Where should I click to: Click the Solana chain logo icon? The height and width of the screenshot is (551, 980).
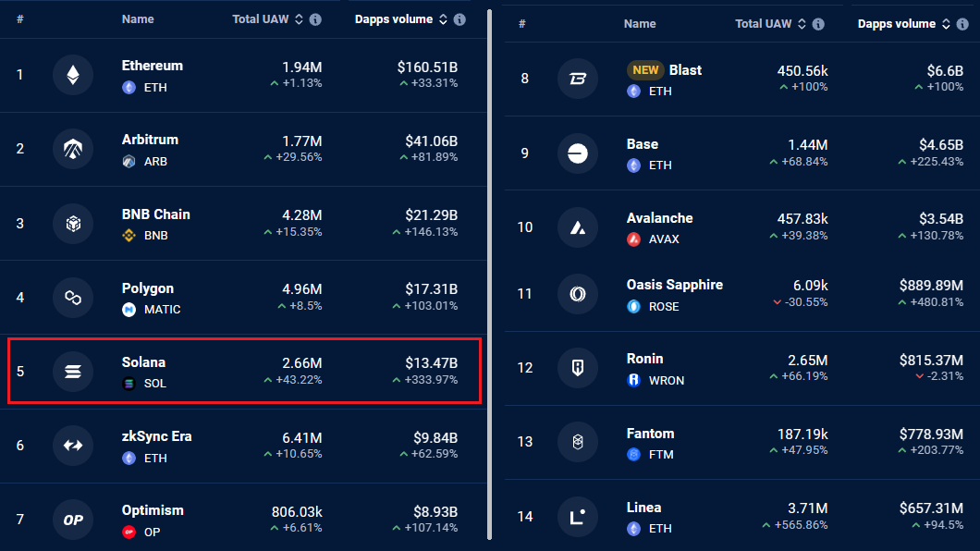click(73, 371)
